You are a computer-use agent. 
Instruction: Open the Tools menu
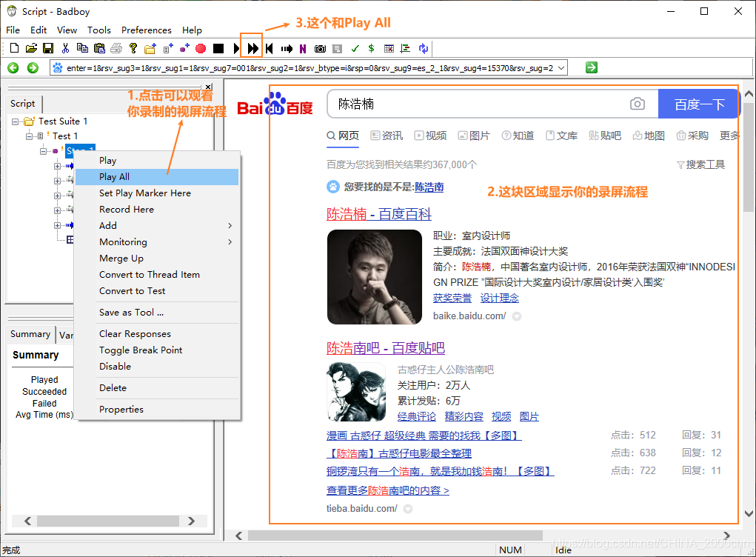[98, 30]
